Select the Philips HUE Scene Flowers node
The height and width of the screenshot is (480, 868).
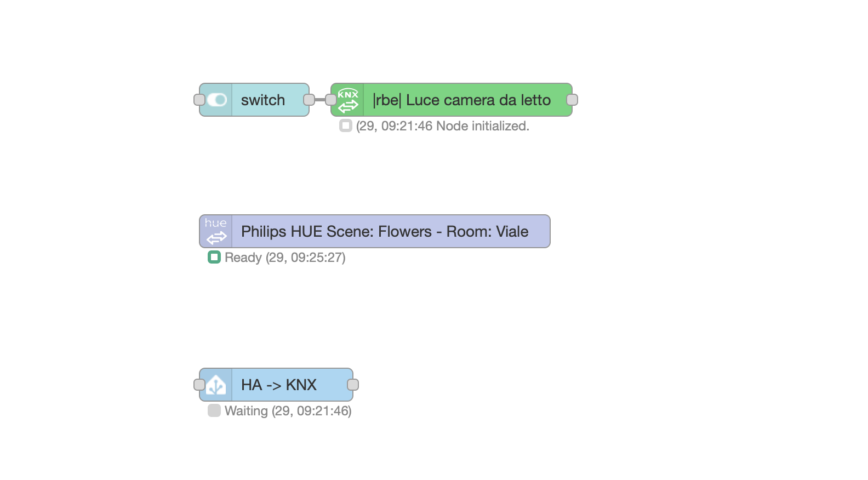375,231
